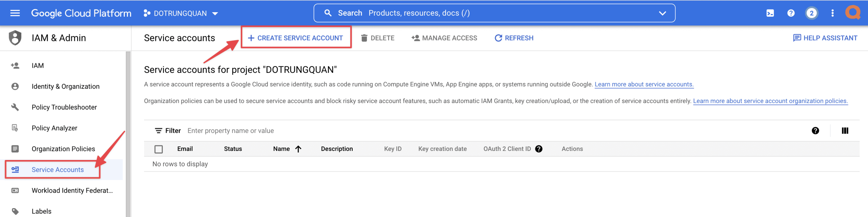Go to Organization Policies page
Viewport: 868px width, 217px height.
[63, 149]
